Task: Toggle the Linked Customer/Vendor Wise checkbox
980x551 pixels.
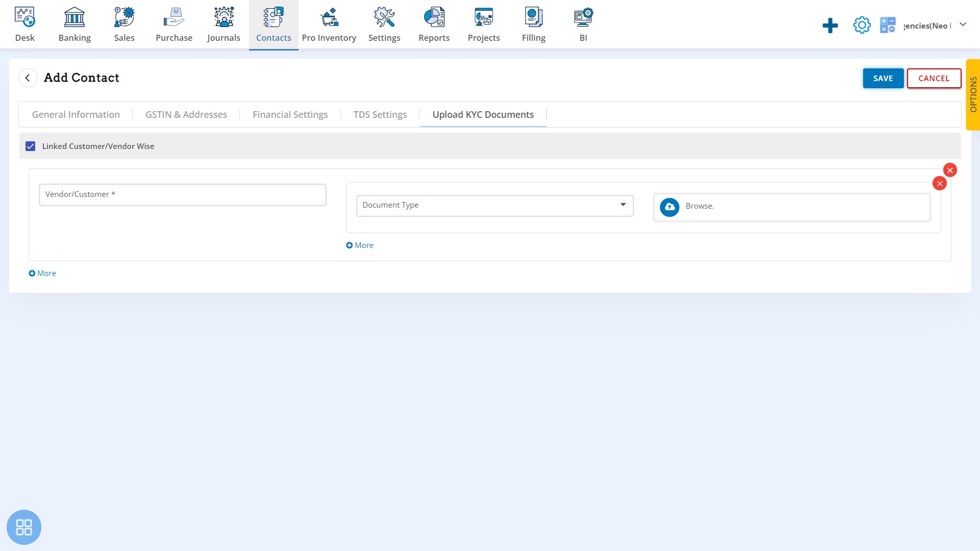Action: click(30, 146)
